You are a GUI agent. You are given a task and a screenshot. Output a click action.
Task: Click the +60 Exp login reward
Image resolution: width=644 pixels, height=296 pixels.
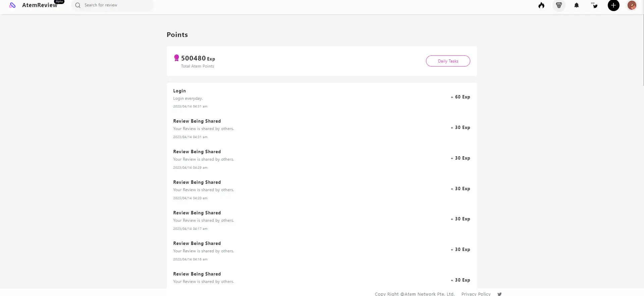coord(460,97)
